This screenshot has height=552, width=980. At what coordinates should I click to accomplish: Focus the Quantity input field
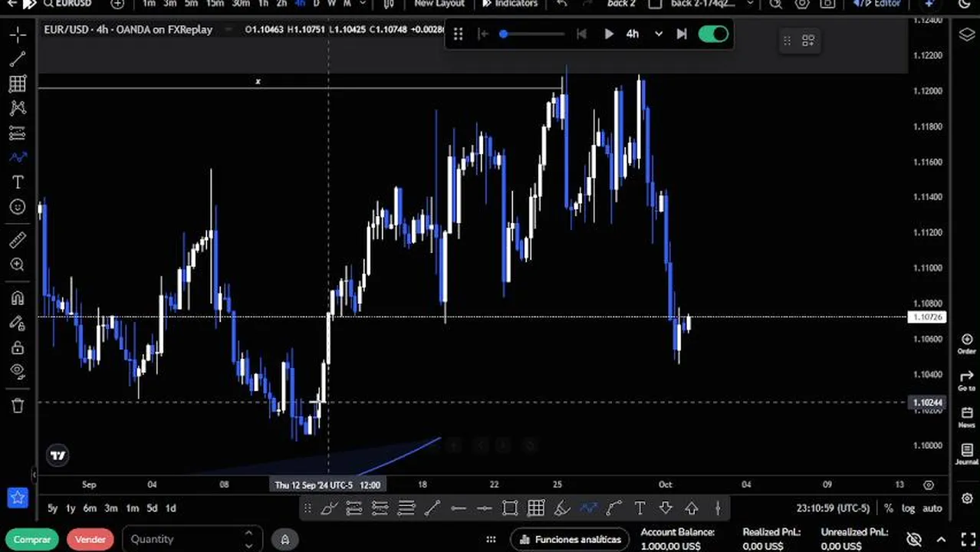click(192, 539)
